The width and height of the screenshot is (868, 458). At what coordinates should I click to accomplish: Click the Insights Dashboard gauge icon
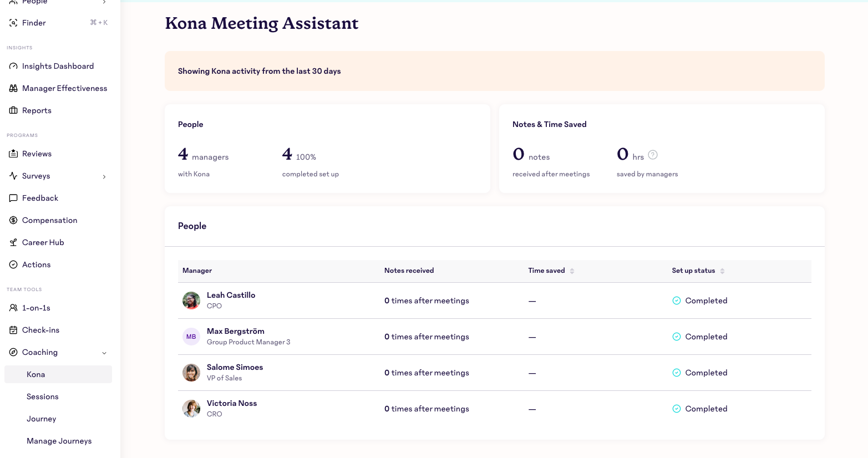[13, 66]
